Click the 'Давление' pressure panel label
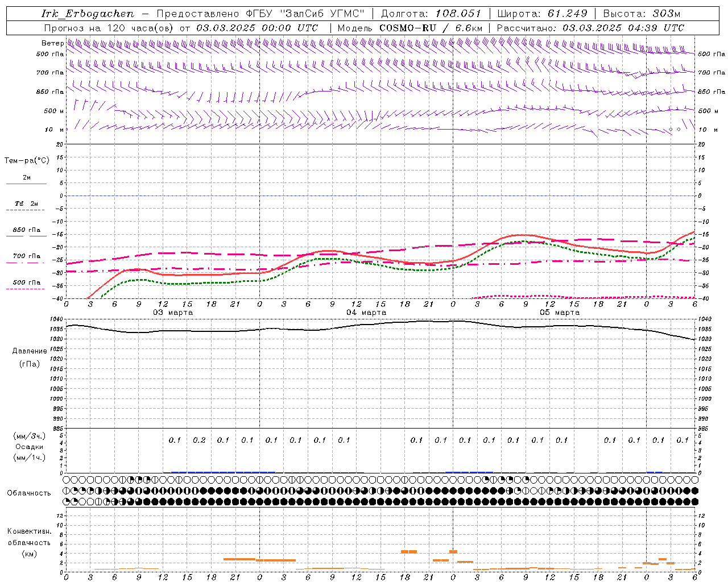 point(30,351)
